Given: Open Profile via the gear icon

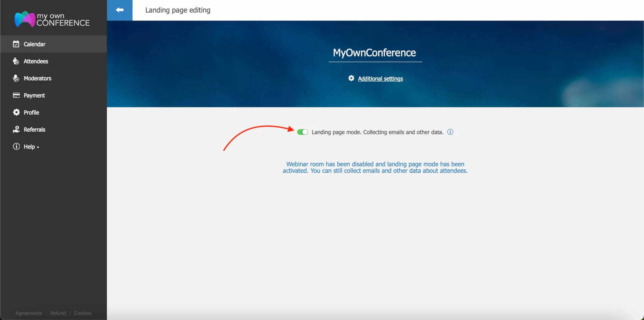Looking at the screenshot, I should [x=16, y=112].
